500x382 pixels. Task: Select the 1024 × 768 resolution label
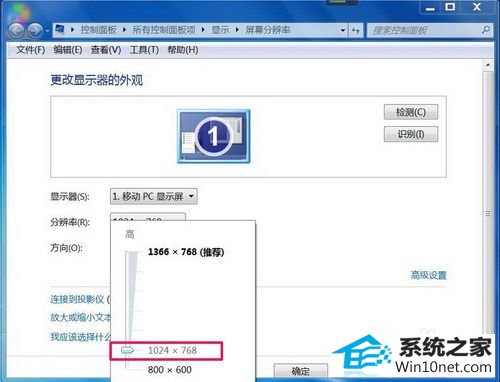[x=172, y=350]
